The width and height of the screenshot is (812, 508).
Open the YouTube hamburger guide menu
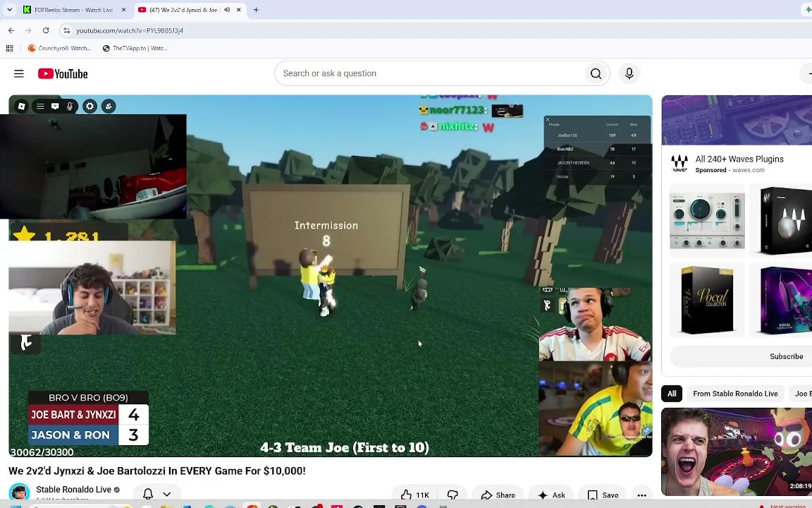[18, 73]
